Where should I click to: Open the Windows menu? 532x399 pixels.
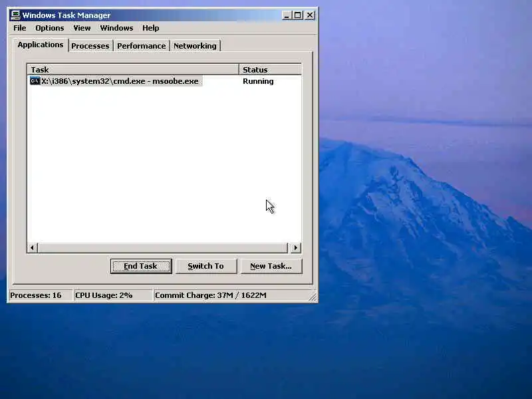click(x=116, y=28)
